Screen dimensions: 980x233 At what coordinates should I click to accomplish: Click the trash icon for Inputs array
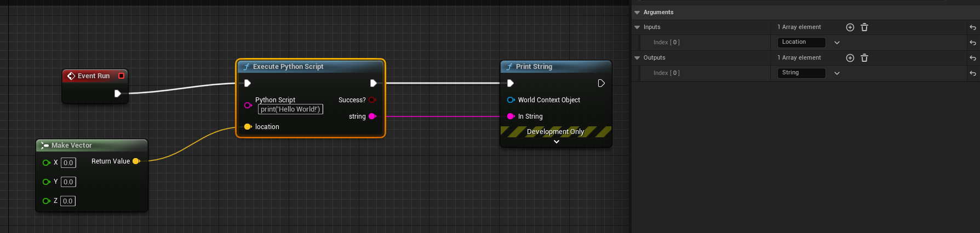tap(864, 27)
